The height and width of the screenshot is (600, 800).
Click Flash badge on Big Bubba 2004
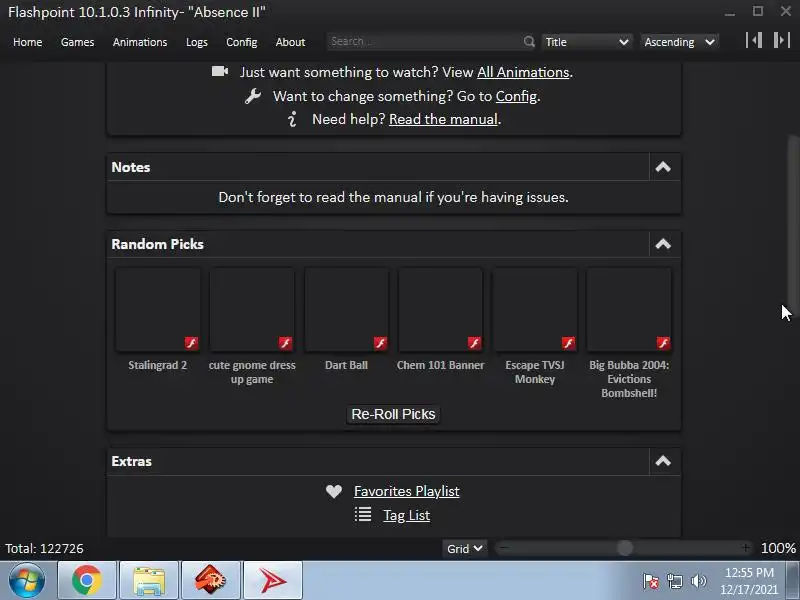(663, 343)
